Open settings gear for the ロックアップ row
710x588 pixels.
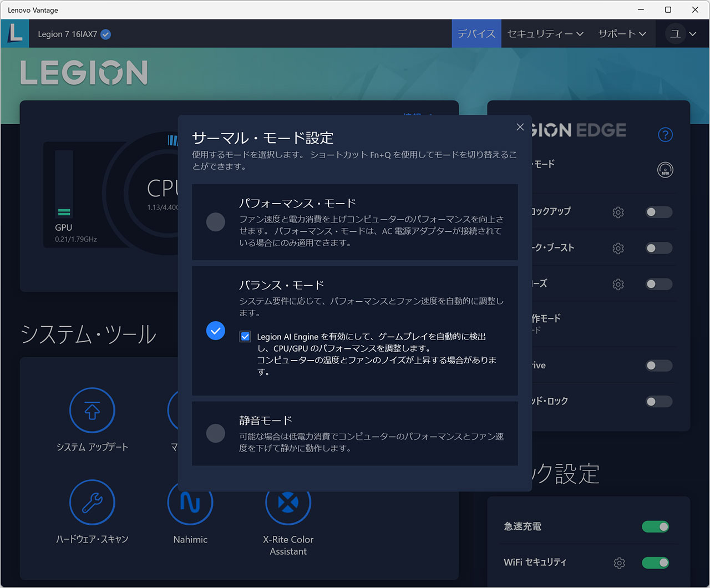pos(618,212)
